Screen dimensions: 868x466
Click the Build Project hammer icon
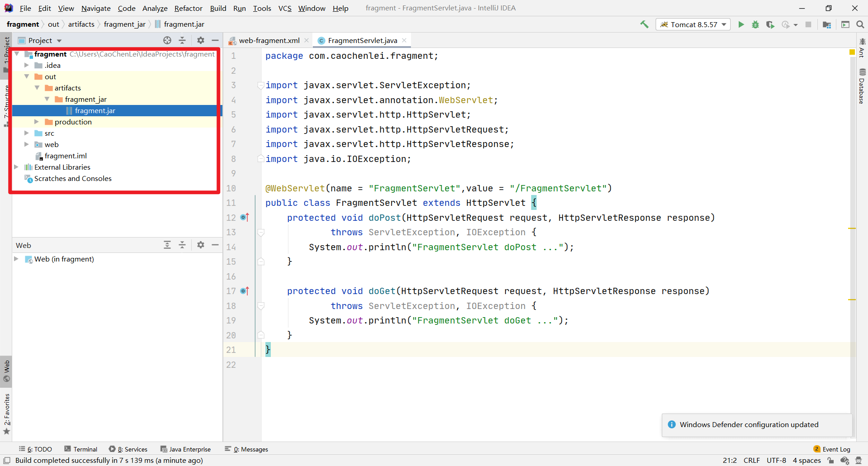[x=644, y=24]
